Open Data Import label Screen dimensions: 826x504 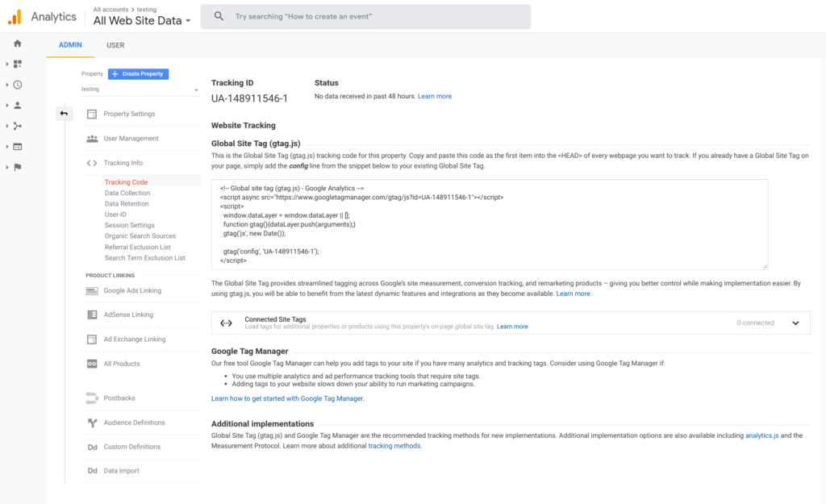121,471
